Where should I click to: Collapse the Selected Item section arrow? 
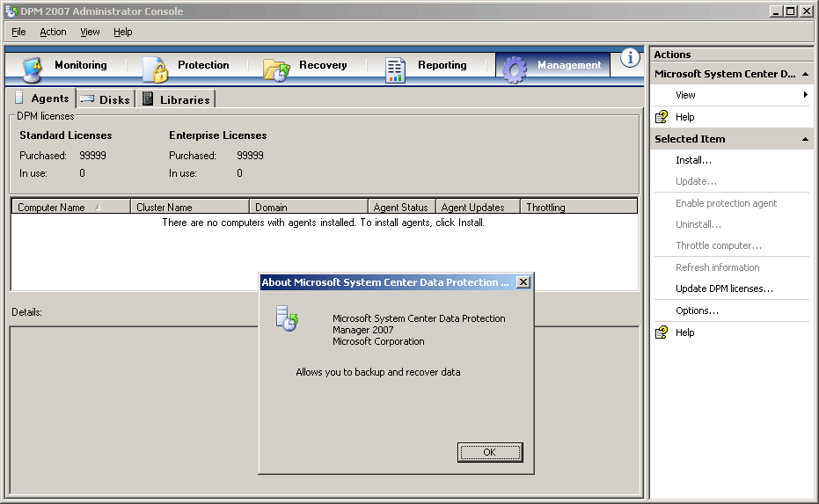pyautogui.click(x=805, y=139)
